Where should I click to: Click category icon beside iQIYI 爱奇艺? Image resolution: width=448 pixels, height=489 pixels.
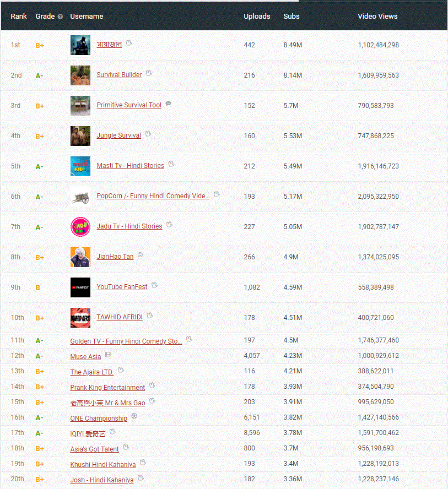point(112,432)
